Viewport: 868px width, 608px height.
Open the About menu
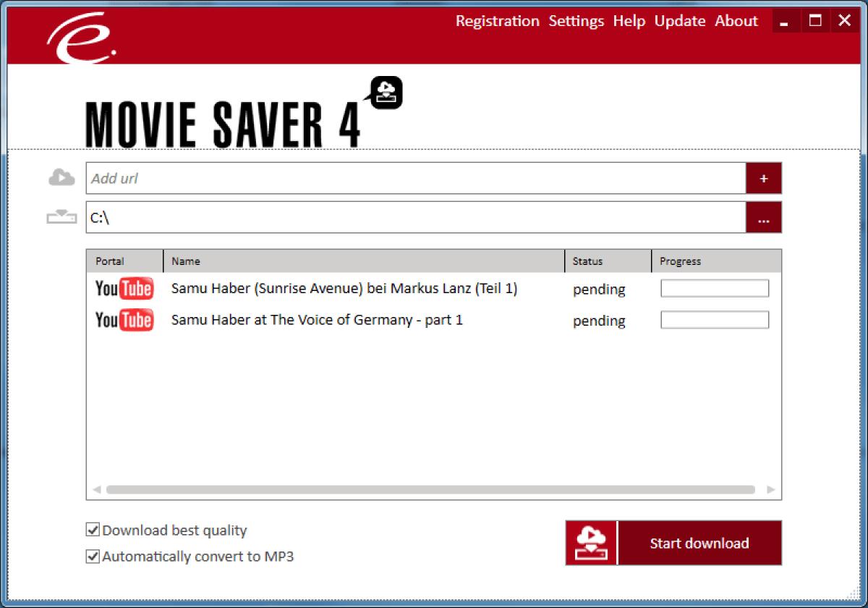coord(736,21)
